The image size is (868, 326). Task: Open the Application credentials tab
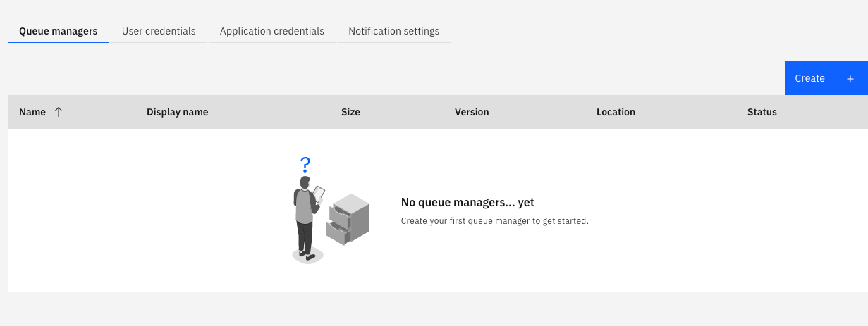coord(272,31)
